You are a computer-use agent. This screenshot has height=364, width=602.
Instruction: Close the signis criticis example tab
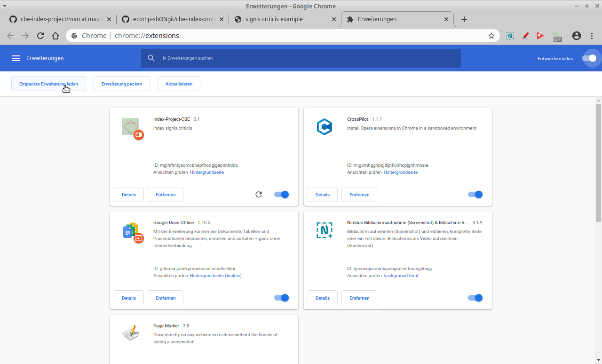tap(334, 19)
